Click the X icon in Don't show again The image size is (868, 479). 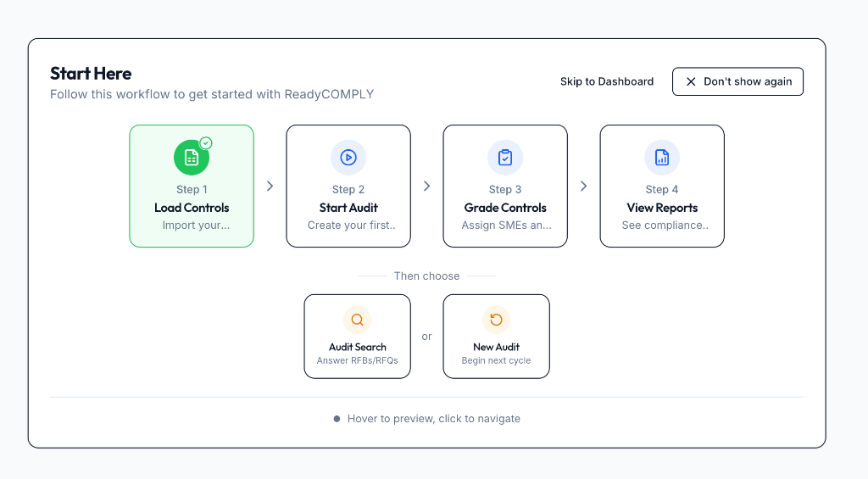(691, 81)
